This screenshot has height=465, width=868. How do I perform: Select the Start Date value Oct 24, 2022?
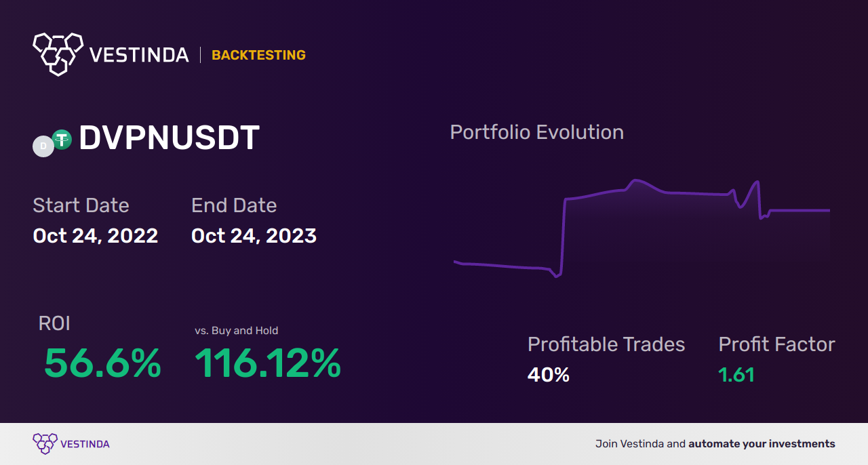coord(96,236)
